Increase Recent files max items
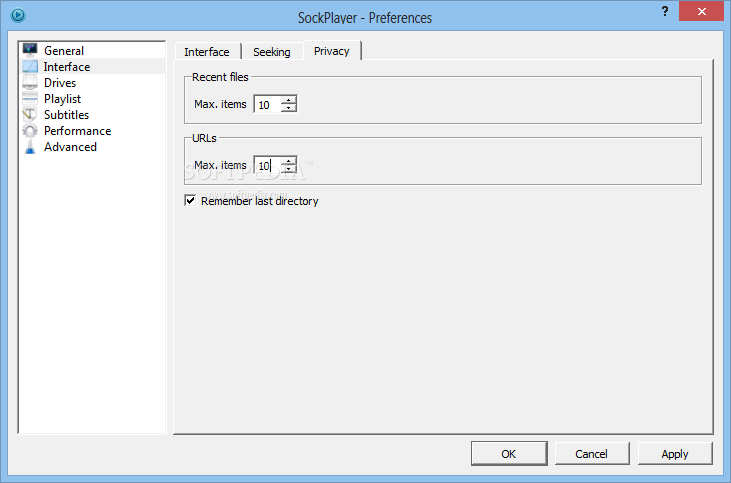Viewport: 731px width, 483px height. (289, 100)
